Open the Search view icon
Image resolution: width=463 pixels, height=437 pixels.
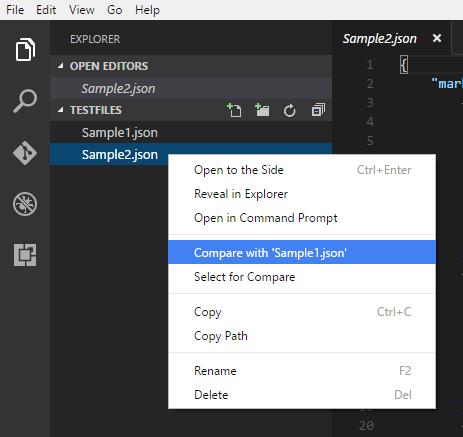(25, 101)
